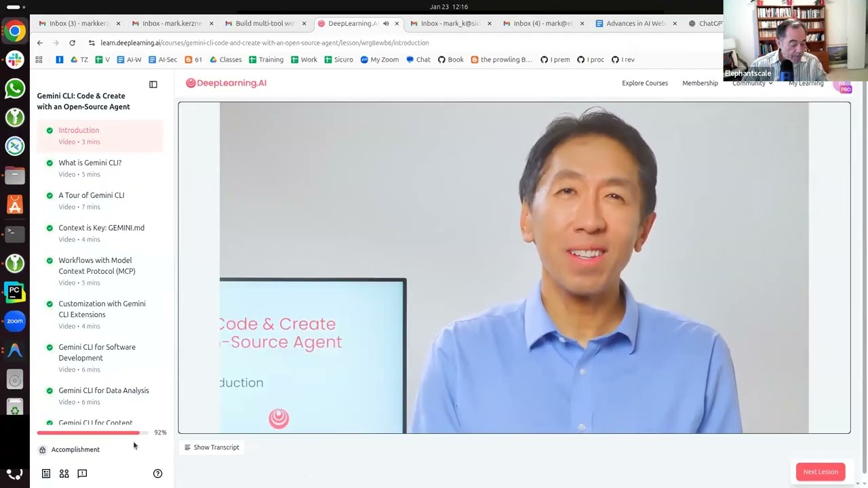Open the Training sheets bookmark
The height and width of the screenshot is (488, 868).
[x=266, y=60]
